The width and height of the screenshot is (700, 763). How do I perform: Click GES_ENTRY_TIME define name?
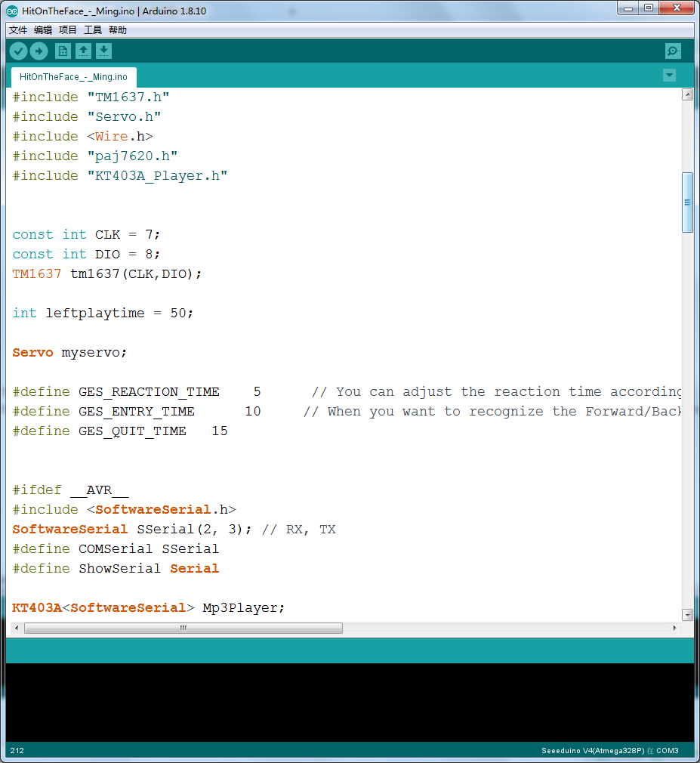(x=136, y=411)
